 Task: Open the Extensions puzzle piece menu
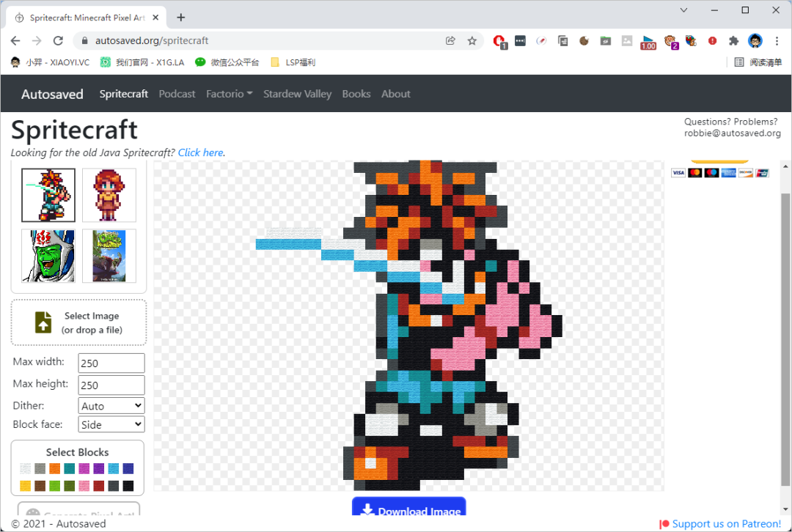click(733, 41)
